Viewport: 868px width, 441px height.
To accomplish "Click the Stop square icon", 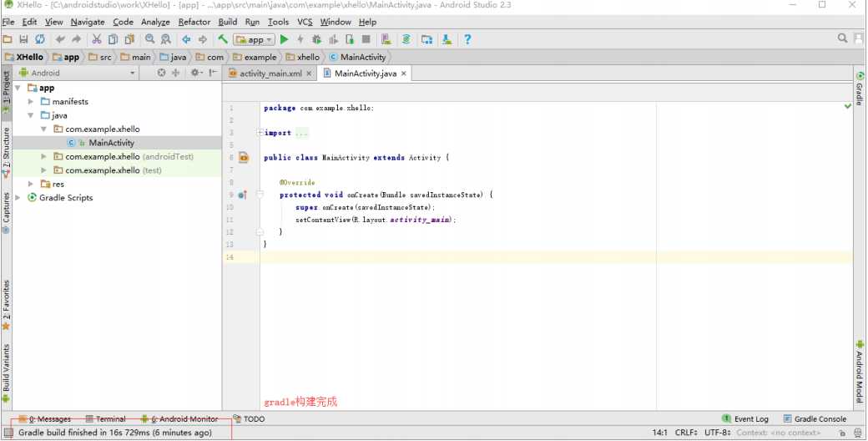I will (366, 39).
